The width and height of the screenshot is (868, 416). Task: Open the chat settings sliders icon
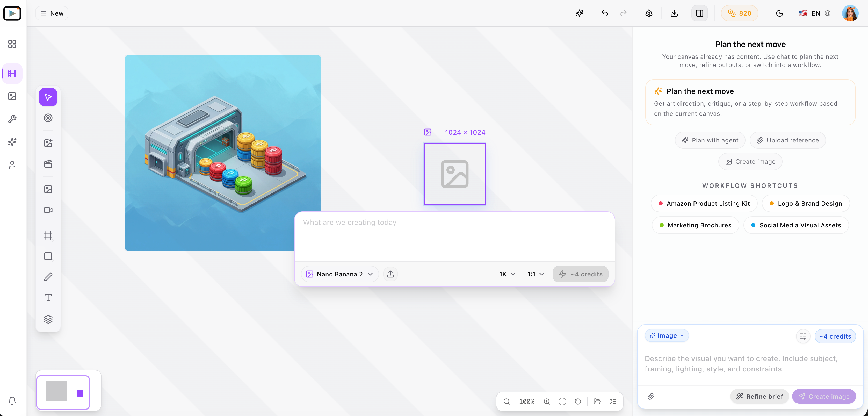click(x=803, y=336)
